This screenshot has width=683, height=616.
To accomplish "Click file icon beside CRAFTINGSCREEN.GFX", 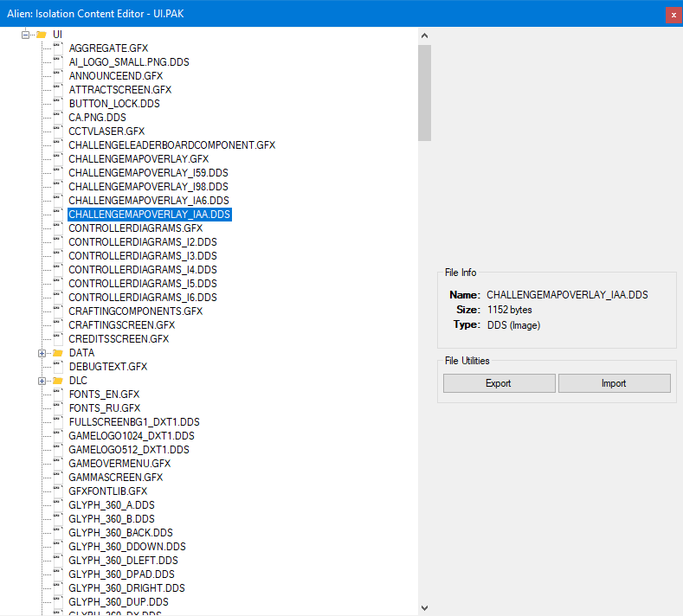I will [x=58, y=325].
